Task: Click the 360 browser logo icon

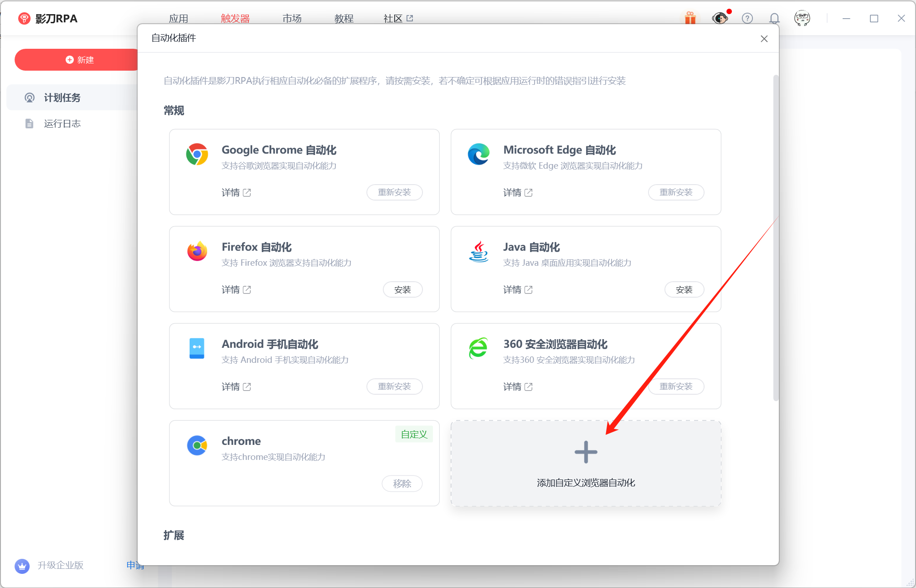Action: pyautogui.click(x=479, y=349)
